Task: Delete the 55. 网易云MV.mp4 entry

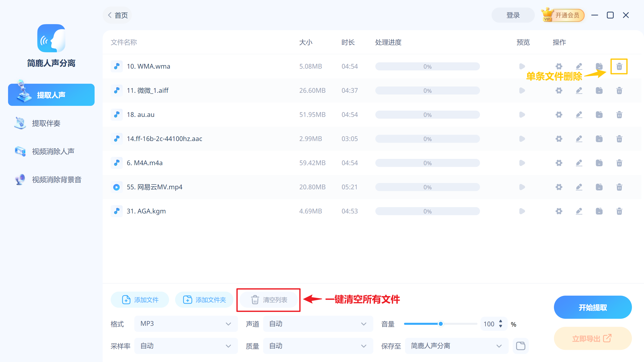Action: pos(619,187)
